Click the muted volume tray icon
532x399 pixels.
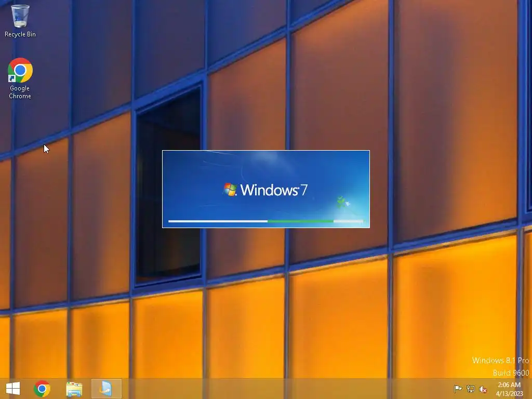(483, 389)
